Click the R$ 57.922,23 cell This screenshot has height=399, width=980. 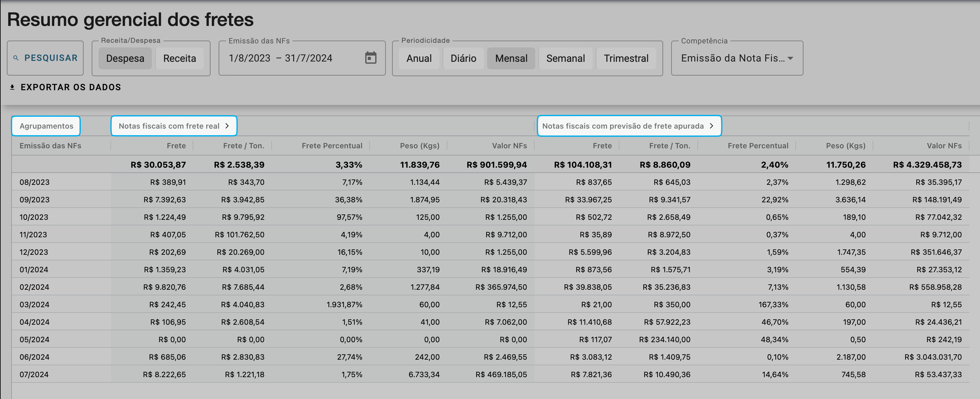click(x=667, y=322)
